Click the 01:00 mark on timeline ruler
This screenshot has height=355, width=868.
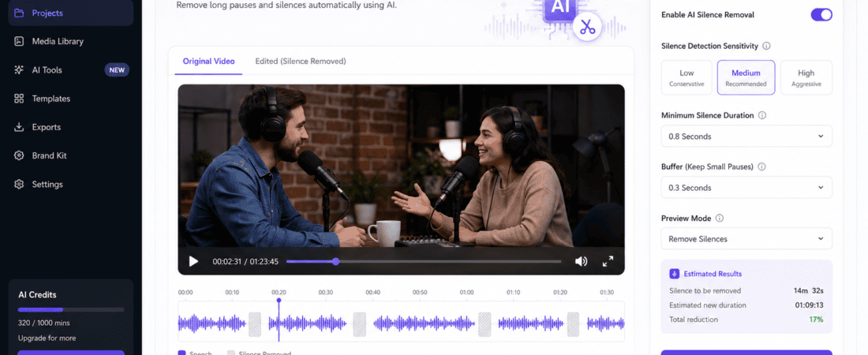click(x=466, y=293)
